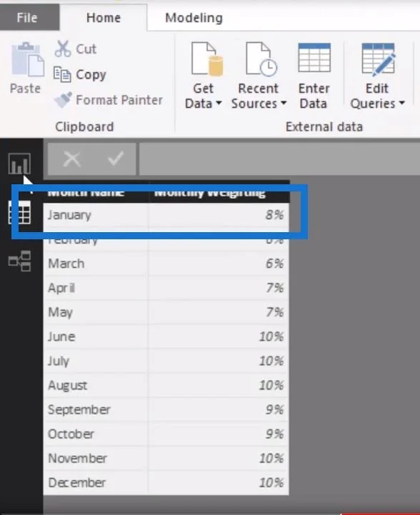Select the Home ribbon tab

pyautogui.click(x=104, y=18)
